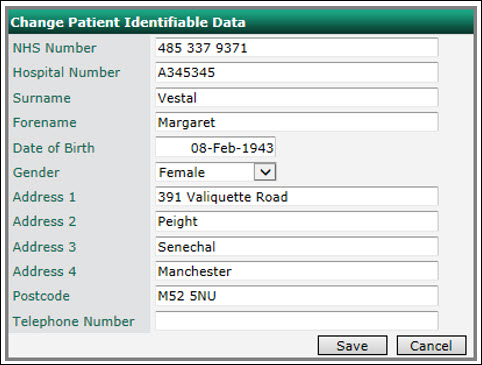Click into the Surname text box

tap(297, 98)
